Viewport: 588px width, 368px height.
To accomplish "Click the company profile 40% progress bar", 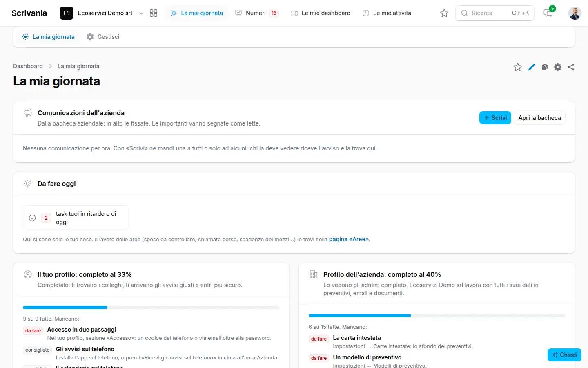I will 437,316.
